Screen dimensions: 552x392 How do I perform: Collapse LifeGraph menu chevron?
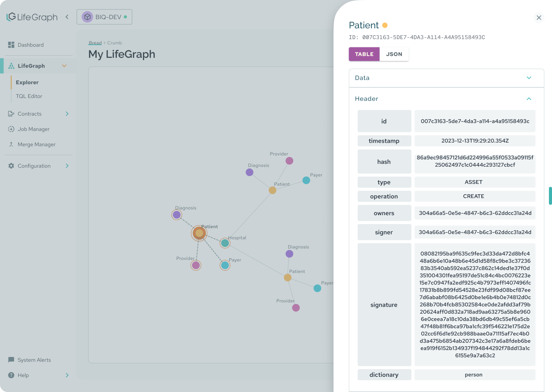tap(64, 66)
